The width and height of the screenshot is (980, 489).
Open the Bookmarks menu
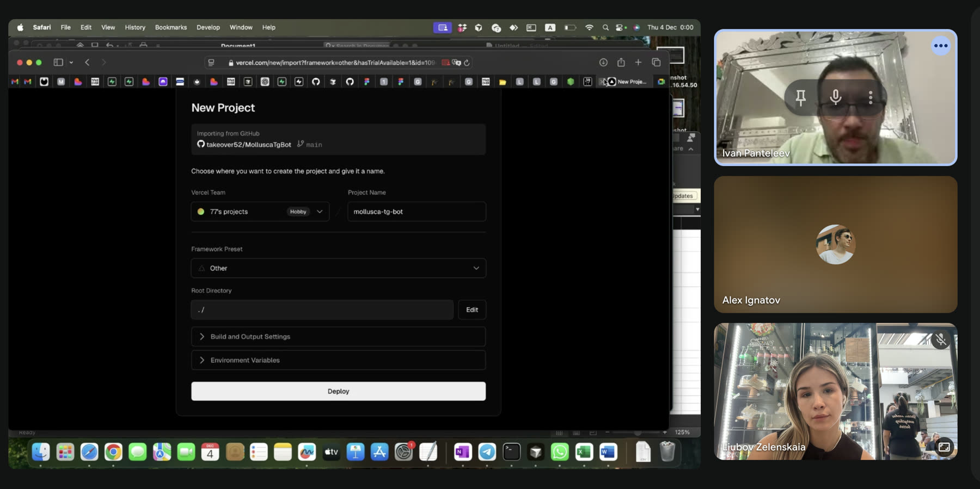(171, 27)
